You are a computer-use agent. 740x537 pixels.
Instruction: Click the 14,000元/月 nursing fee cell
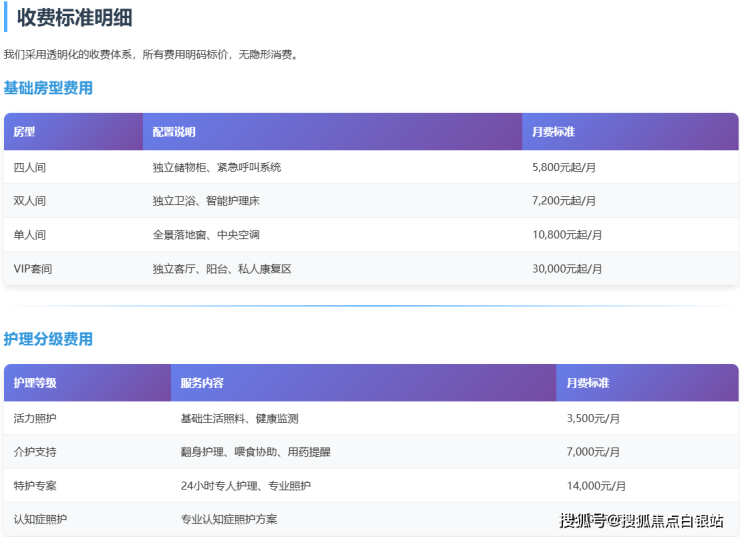596,486
